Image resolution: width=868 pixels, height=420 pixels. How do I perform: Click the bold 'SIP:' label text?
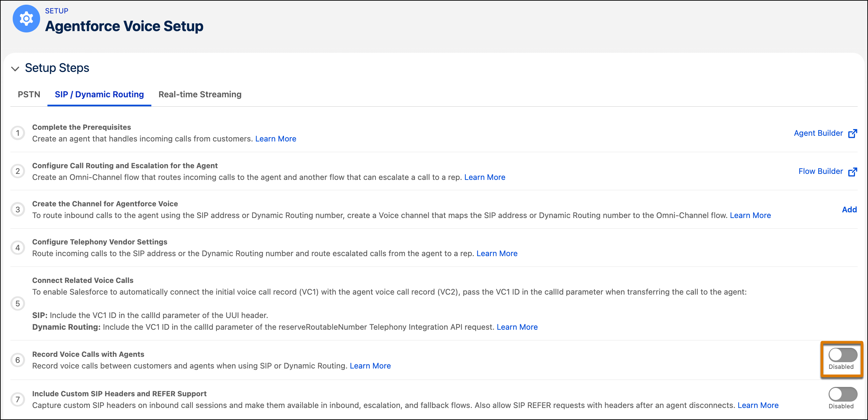click(x=40, y=315)
